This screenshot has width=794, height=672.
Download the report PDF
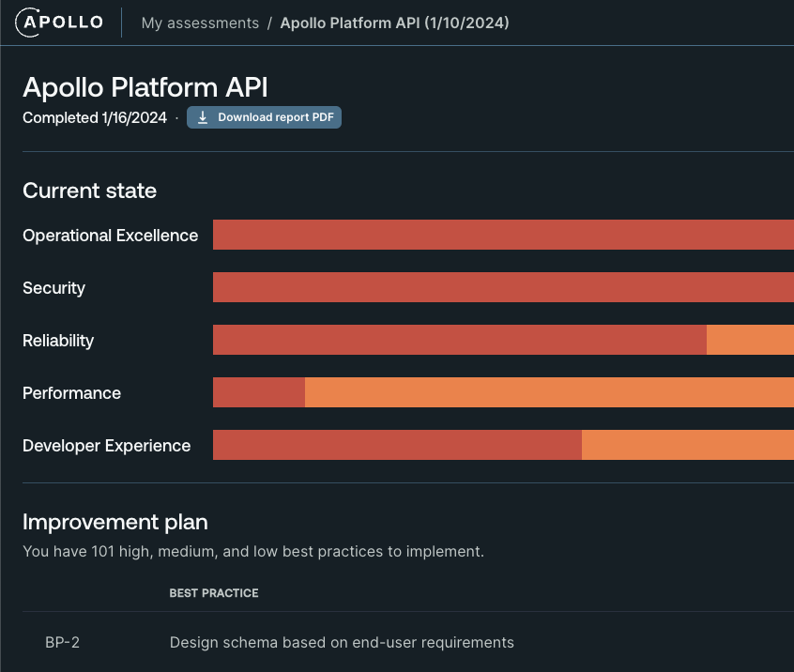pyautogui.click(x=264, y=117)
